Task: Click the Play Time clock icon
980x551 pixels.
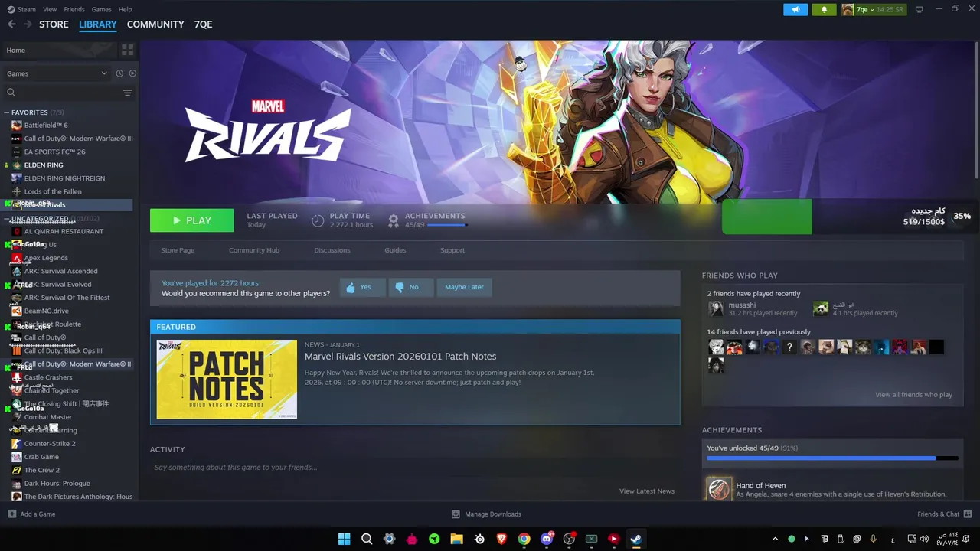Action: click(318, 220)
